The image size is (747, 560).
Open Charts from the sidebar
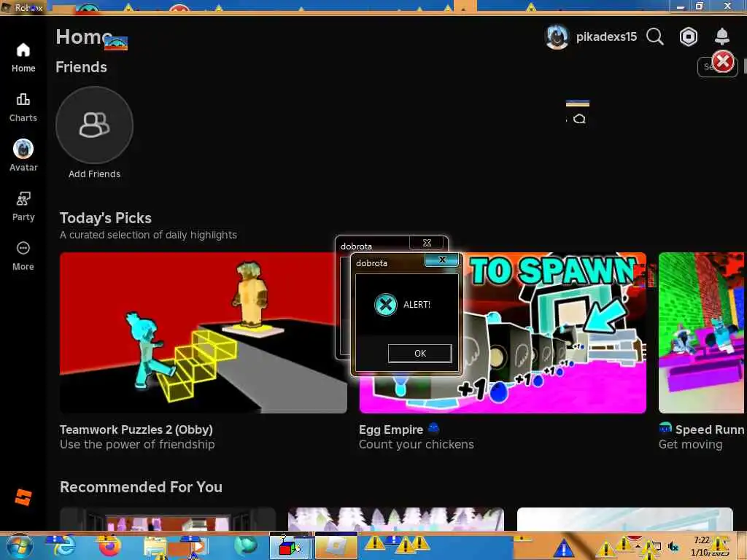click(23, 108)
